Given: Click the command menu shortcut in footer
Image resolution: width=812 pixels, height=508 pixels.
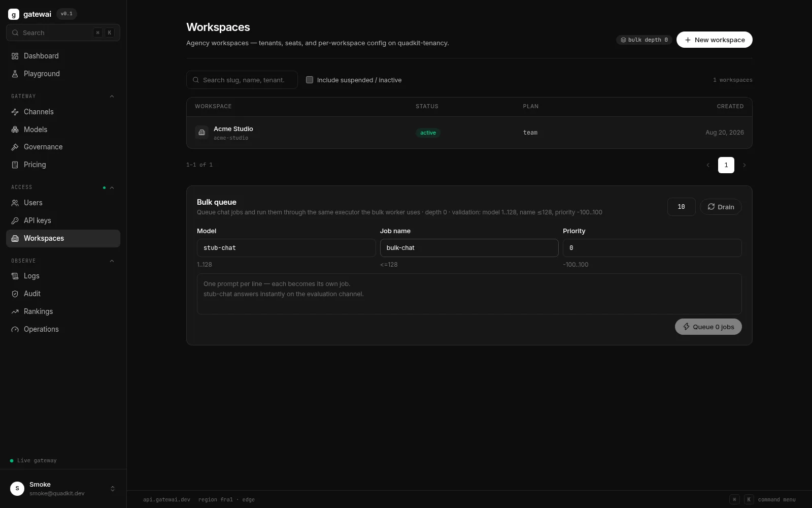Looking at the screenshot, I should [x=763, y=499].
